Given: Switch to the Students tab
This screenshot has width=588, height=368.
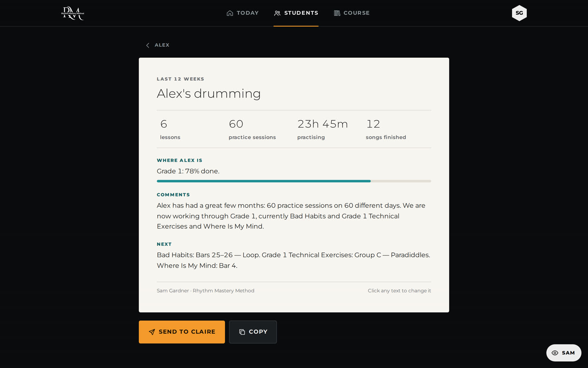Looking at the screenshot, I should click(x=296, y=13).
